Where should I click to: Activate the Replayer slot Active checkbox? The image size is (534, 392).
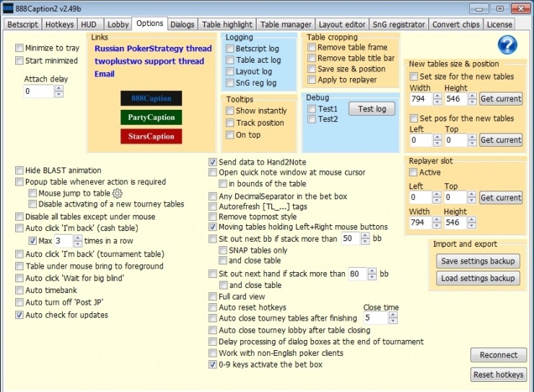tap(413, 173)
